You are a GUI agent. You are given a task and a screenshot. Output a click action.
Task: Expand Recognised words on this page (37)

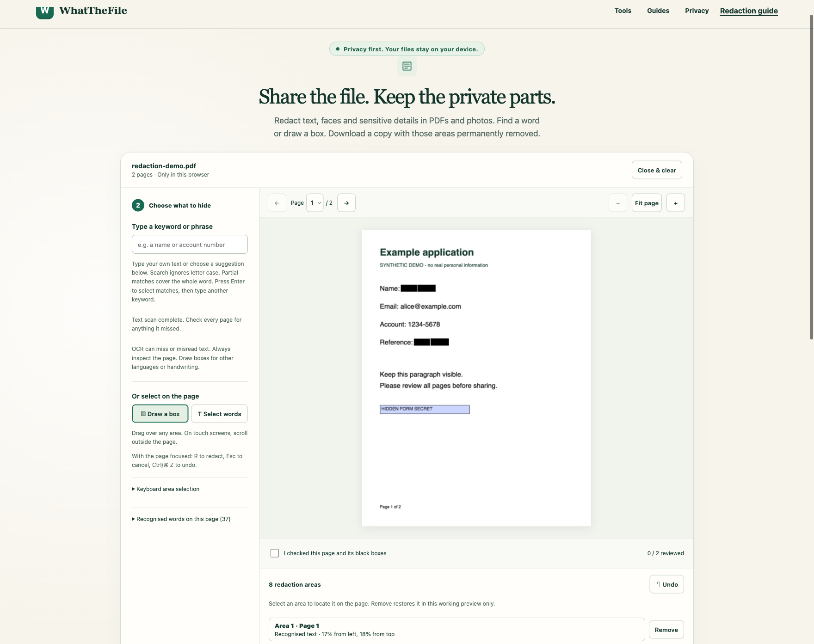pyautogui.click(x=181, y=519)
